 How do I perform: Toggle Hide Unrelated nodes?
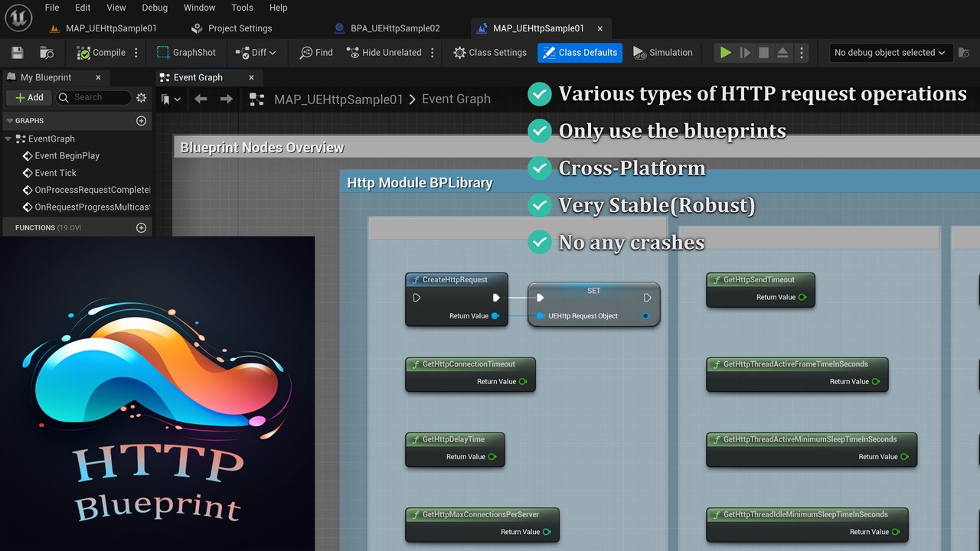tap(384, 53)
